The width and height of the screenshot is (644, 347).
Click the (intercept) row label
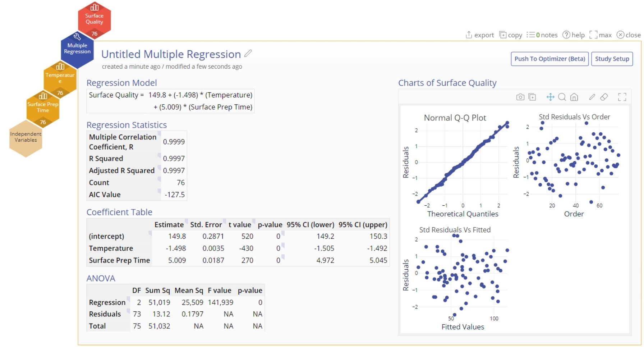[x=106, y=236]
